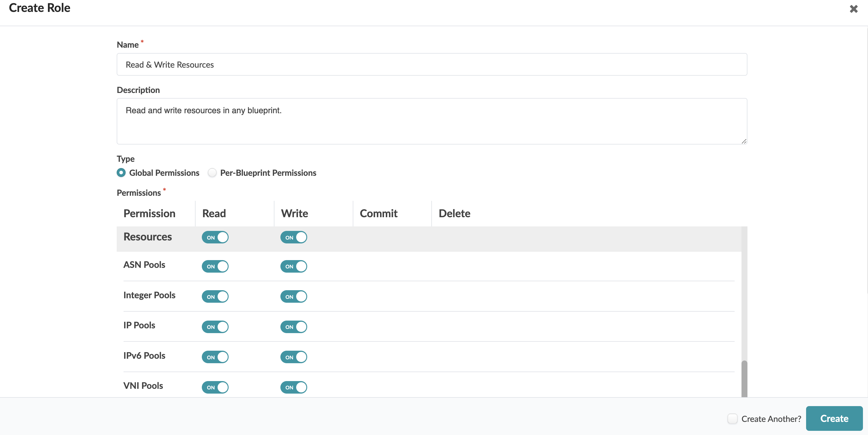Close the Create Role dialog
This screenshot has width=868, height=435.
pos(853,9)
